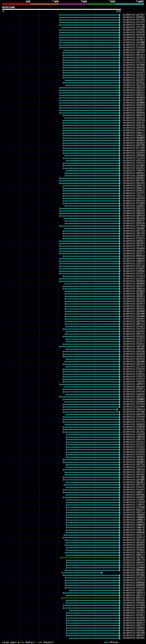Select the UniRef100_P18566 hit label
The image size is (146, 644).
click(x=134, y=271)
